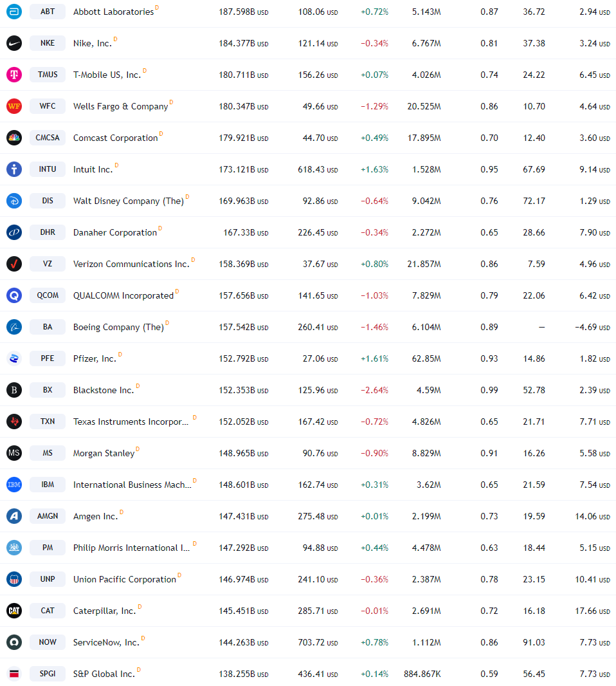Click the T-Mobile pink logo icon
Viewport: 616px width, 686px height.
14,75
